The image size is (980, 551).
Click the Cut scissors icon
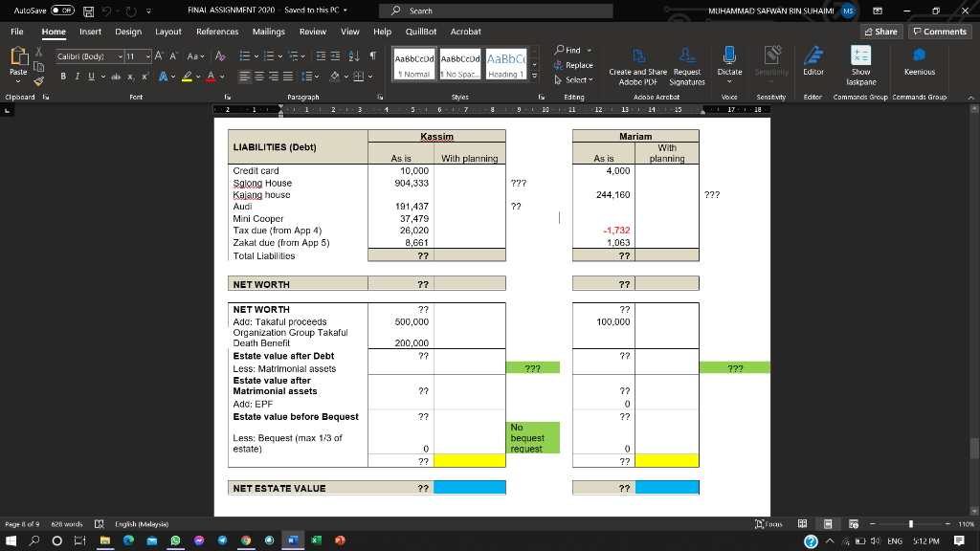pyautogui.click(x=38, y=52)
